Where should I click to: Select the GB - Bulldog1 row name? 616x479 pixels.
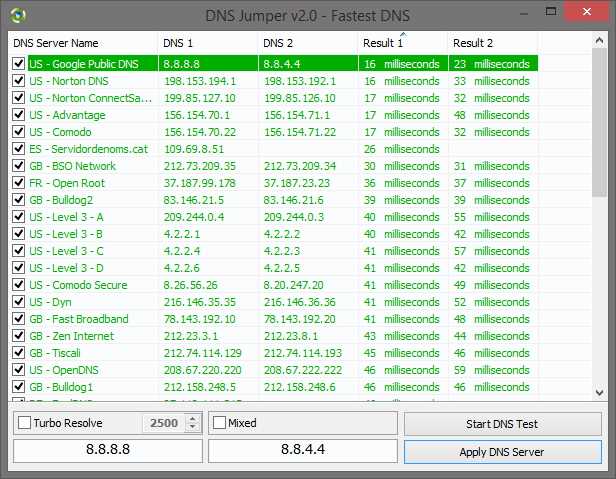61,387
